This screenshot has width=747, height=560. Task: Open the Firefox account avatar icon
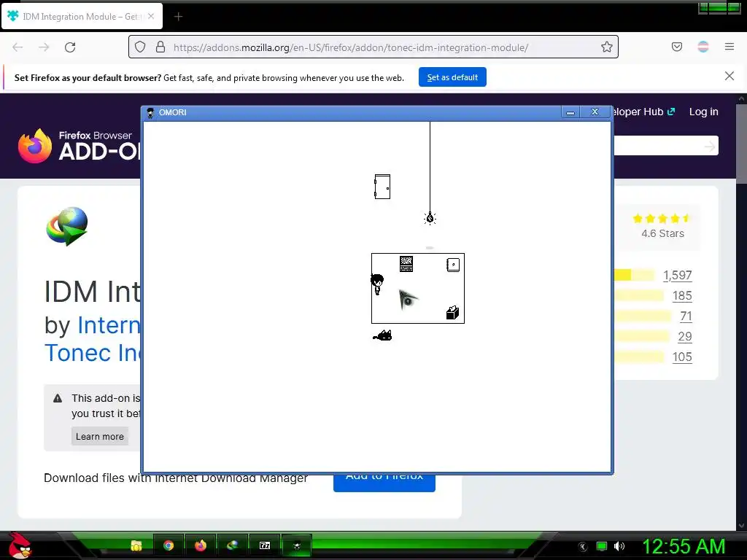coord(703,47)
